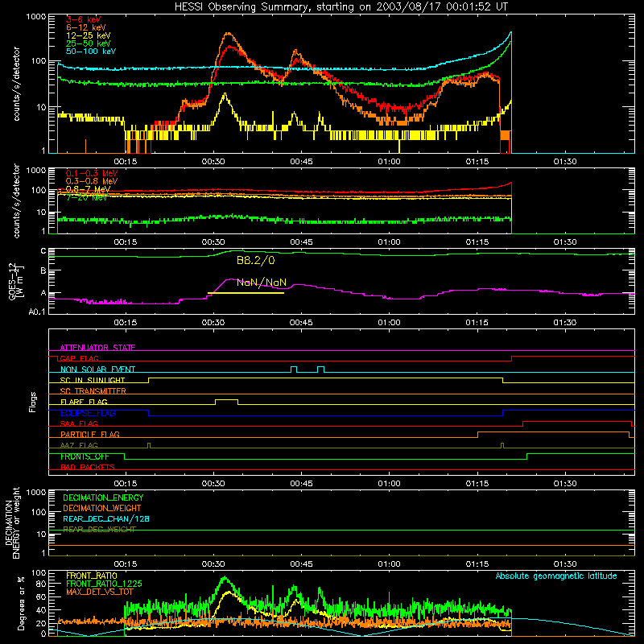
Task: Click the NaN/NaN annotation in GOES panel
Action: click(x=262, y=283)
